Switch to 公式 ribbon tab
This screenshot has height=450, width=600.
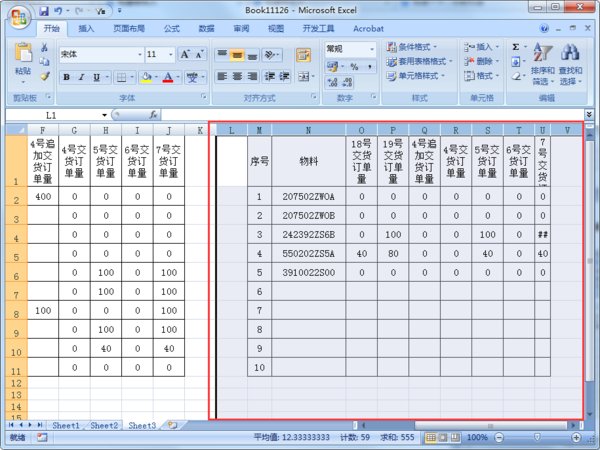tap(172, 28)
